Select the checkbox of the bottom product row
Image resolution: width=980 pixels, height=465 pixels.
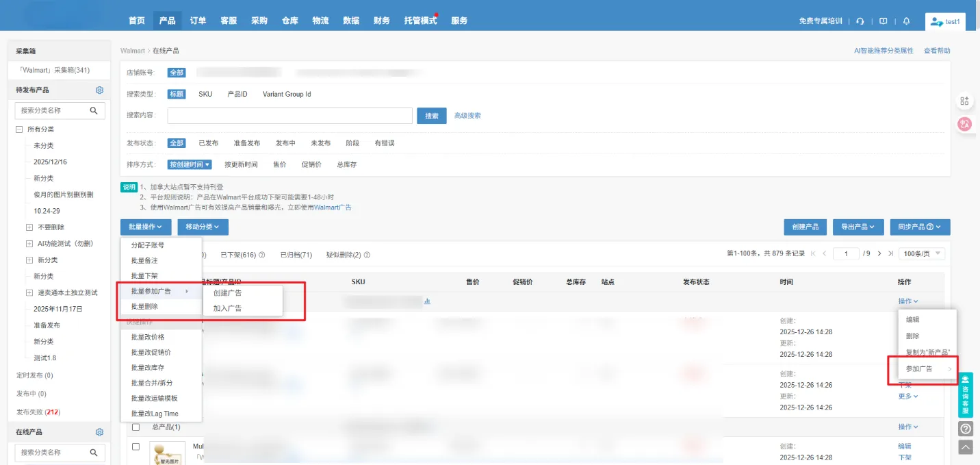coord(135,447)
